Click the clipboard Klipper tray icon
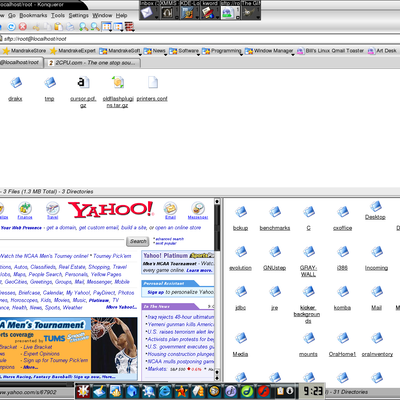The image size is (400, 400). [x=280, y=391]
